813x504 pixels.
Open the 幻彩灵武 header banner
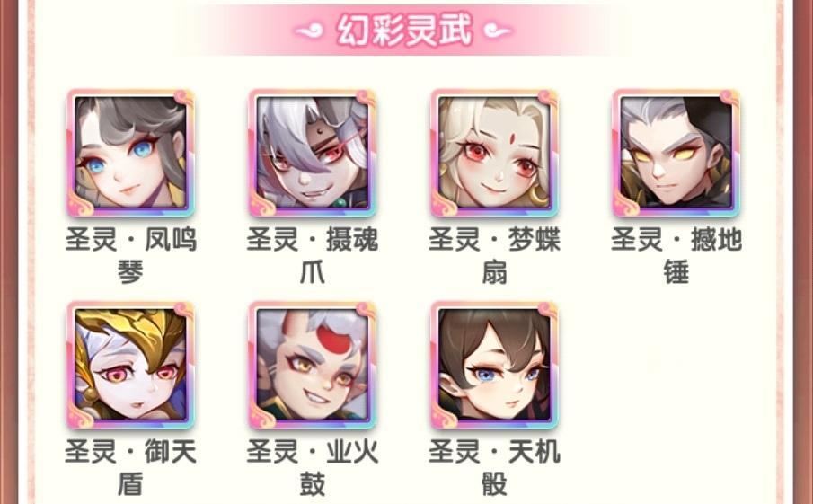(404, 30)
